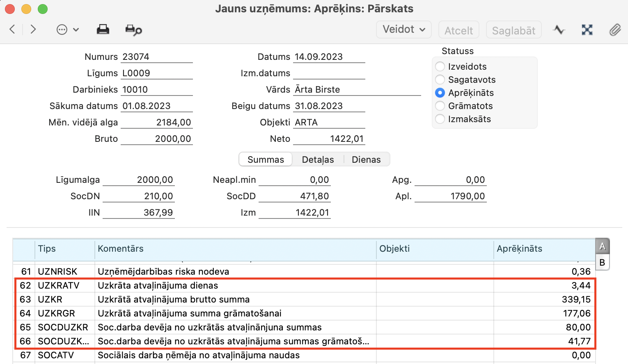The image size is (628, 364).
Task: Go to the next record arrow
Action: click(33, 29)
